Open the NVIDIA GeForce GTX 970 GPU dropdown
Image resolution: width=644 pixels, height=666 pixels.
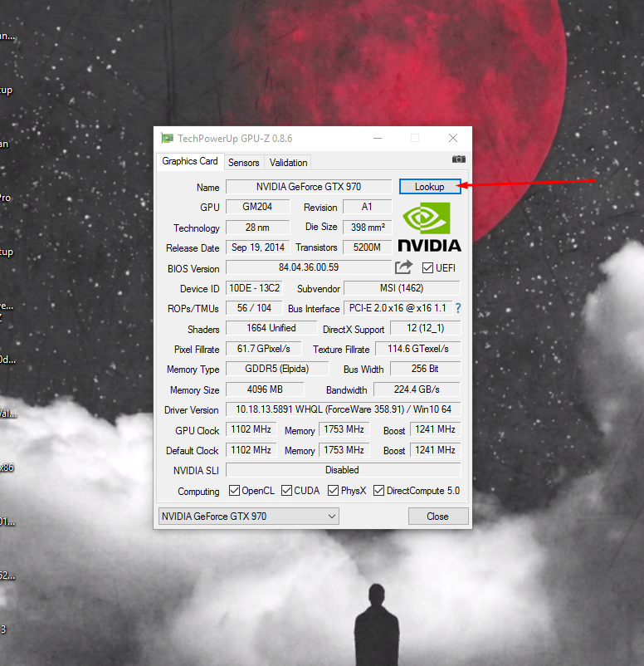pos(249,516)
